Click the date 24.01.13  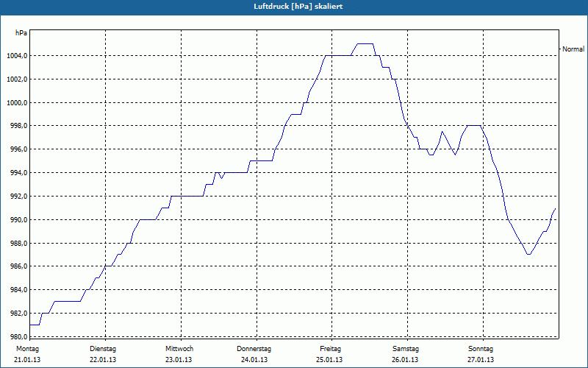254,360
